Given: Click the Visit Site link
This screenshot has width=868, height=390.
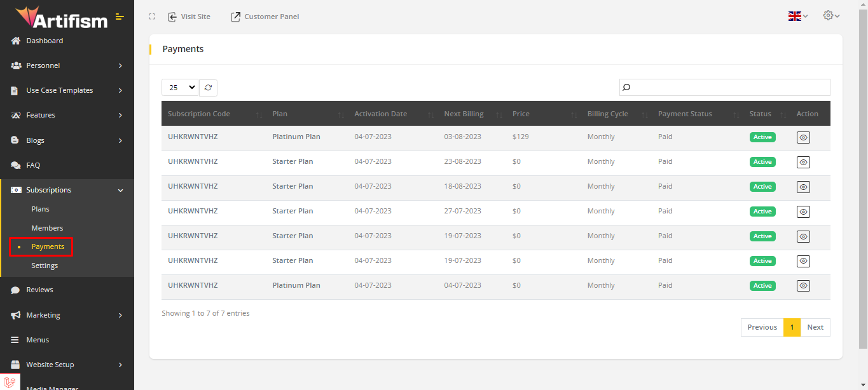Looking at the screenshot, I should coord(189,17).
